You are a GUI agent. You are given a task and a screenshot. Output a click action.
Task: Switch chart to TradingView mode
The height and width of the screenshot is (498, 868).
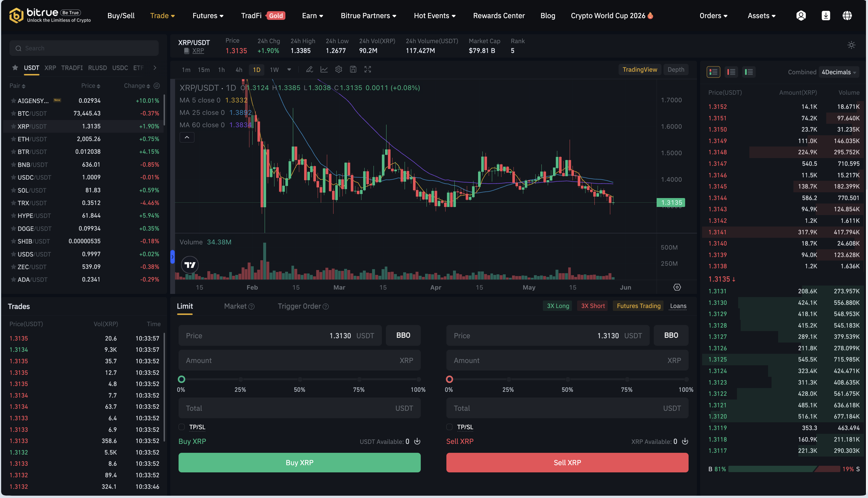click(639, 70)
